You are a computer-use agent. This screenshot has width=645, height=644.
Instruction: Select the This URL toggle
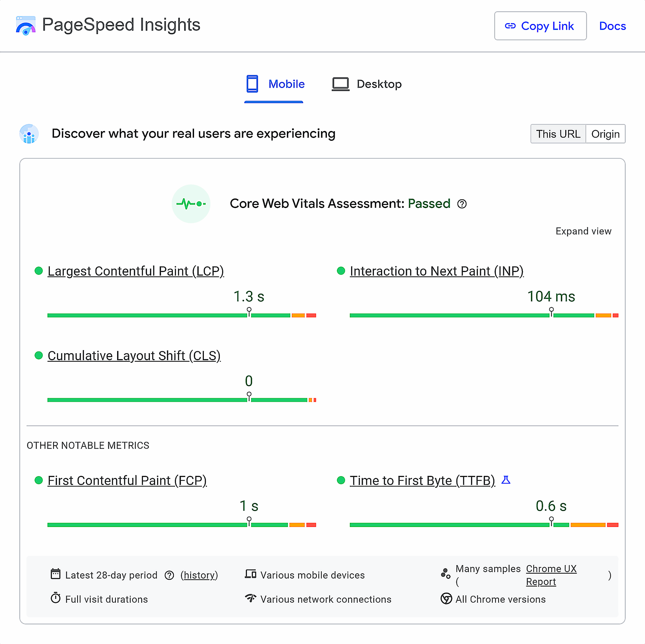[x=558, y=134]
